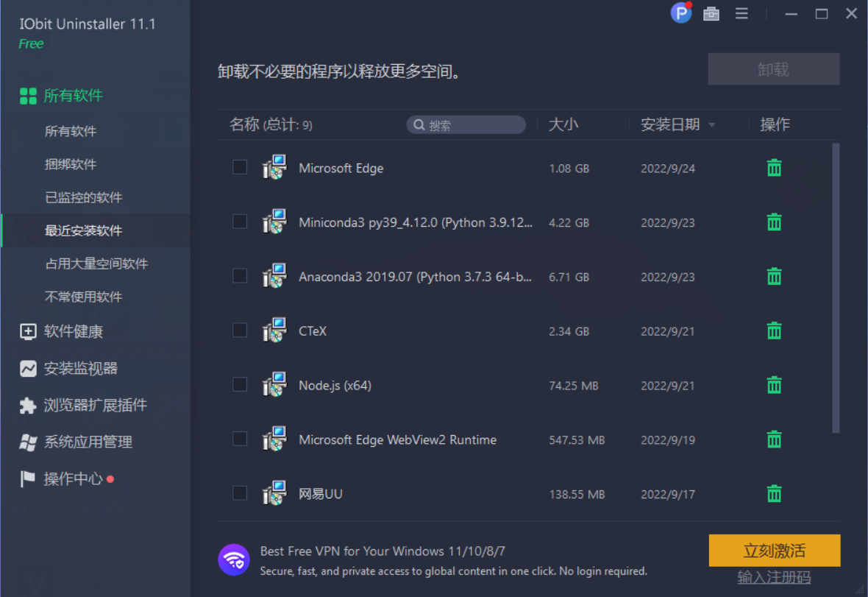Click the Node.js (x64) name text
868x597 pixels.
coord(335,386)
